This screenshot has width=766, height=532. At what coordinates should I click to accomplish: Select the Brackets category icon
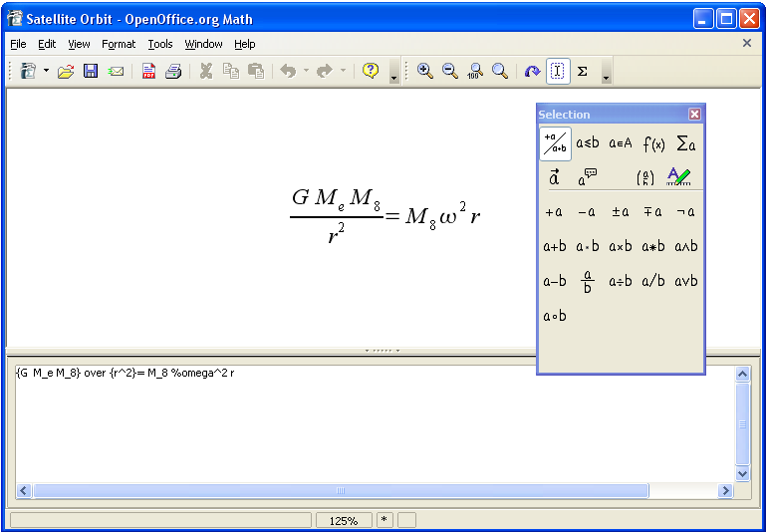point(645,177)
